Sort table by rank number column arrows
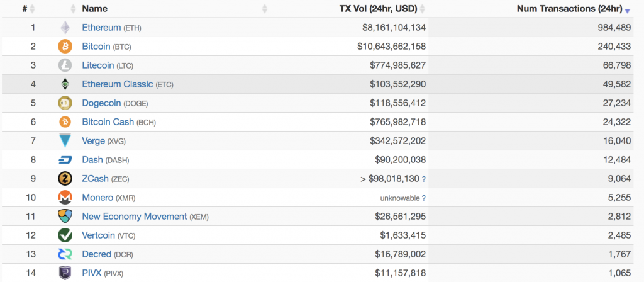 tap(33, 9)
